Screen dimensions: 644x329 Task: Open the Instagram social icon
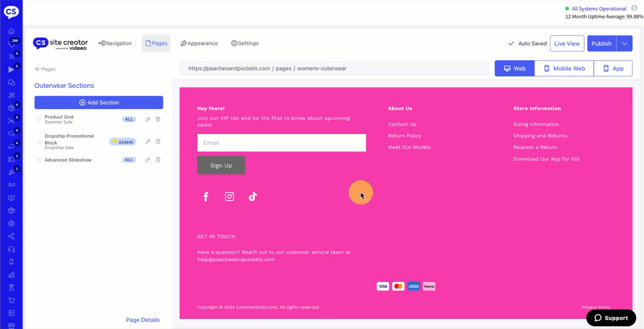tap(229, 197)
